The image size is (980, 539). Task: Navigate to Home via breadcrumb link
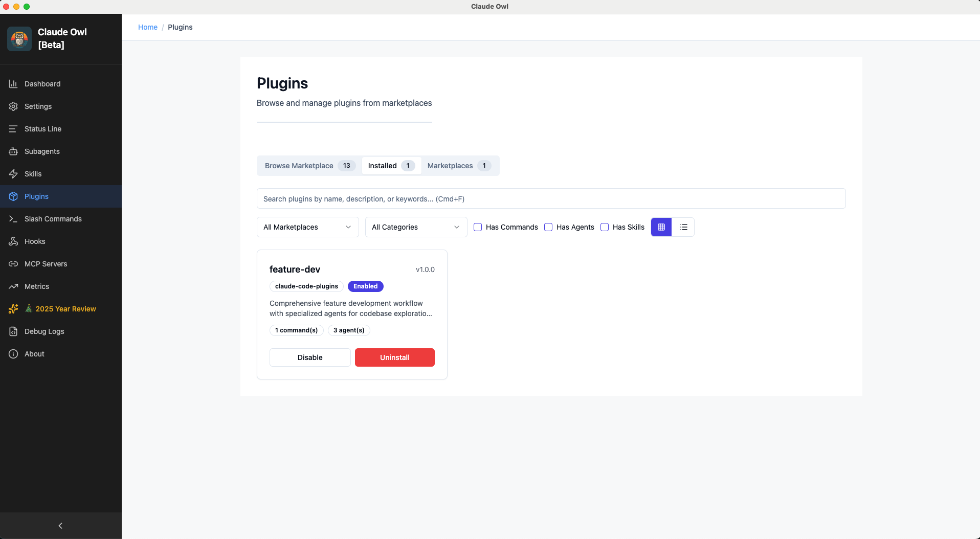[148, 27]
